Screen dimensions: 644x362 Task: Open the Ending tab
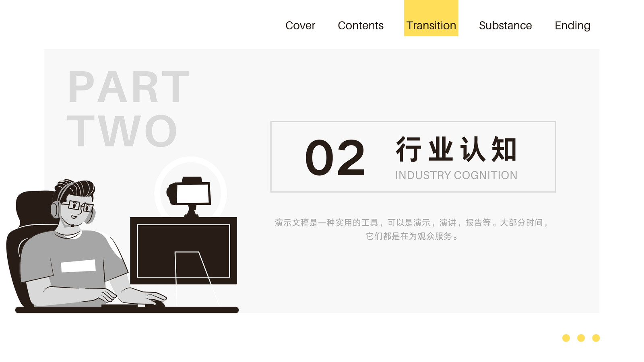pos(572,26)
